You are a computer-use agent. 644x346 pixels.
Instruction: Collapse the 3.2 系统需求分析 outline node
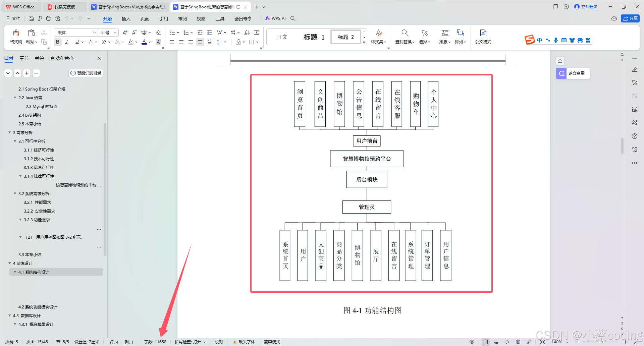15,193
